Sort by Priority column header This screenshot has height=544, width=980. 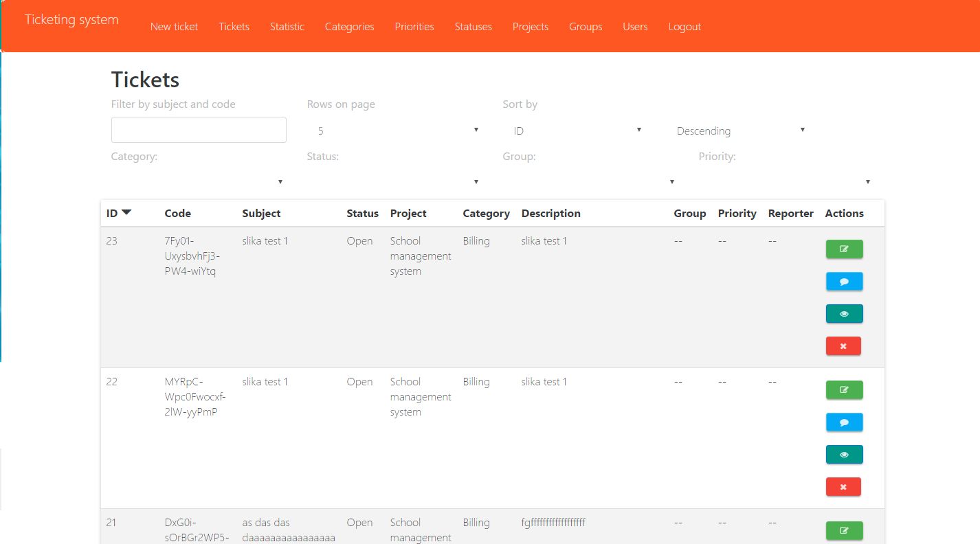pyautogui.click(x=737, y=214)
